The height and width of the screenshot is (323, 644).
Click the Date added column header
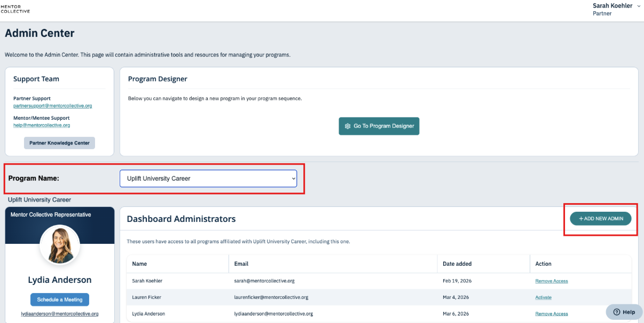click(457, 264)
